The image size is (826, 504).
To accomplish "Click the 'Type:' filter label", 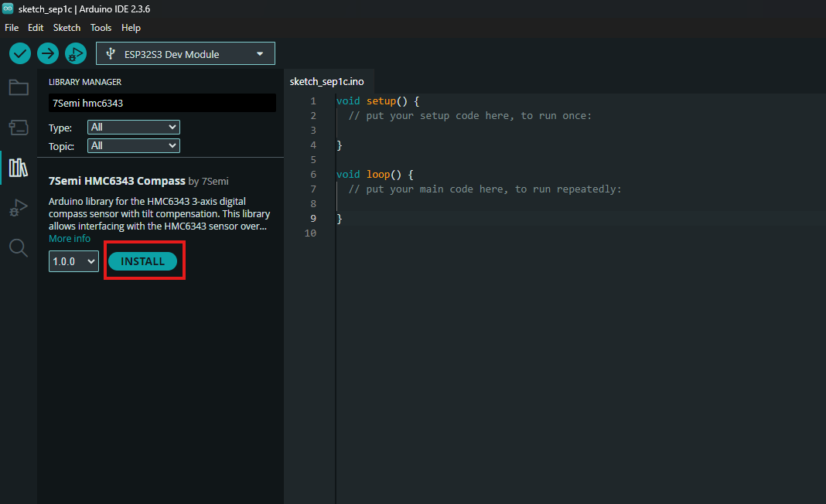I will tap(60, 128).
